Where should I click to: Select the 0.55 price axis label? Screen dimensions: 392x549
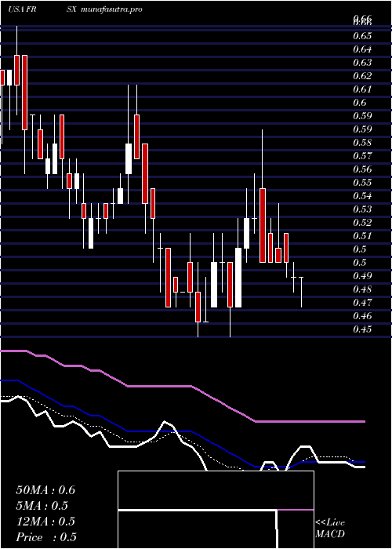(x=361, y=183)
